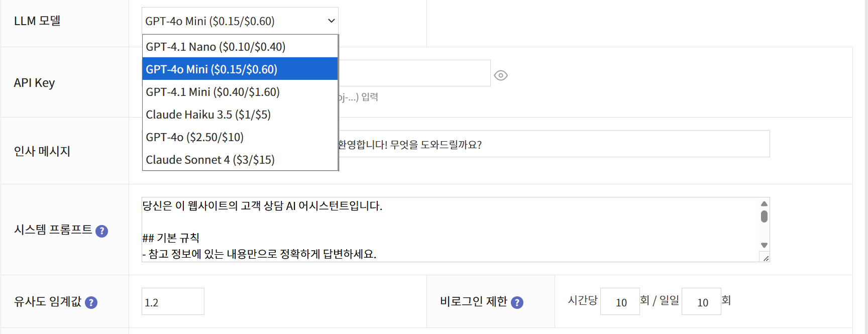
Task: Open help tooltip for 유사도 임계값
Action: click(x=91, y=302)
